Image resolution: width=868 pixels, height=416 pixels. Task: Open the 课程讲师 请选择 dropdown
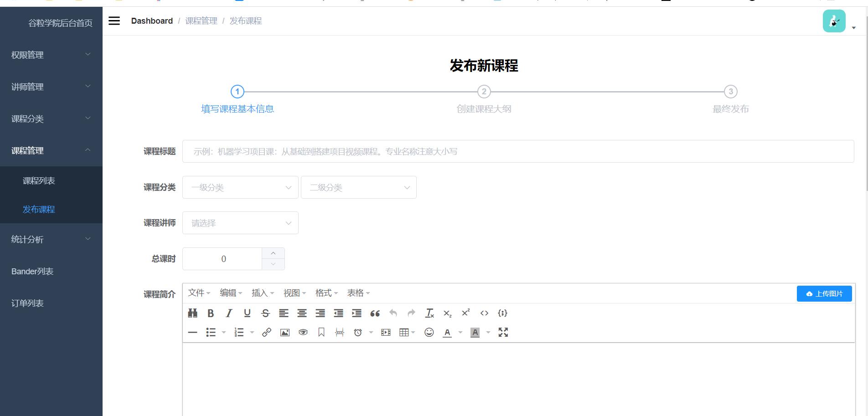point(240,223)
